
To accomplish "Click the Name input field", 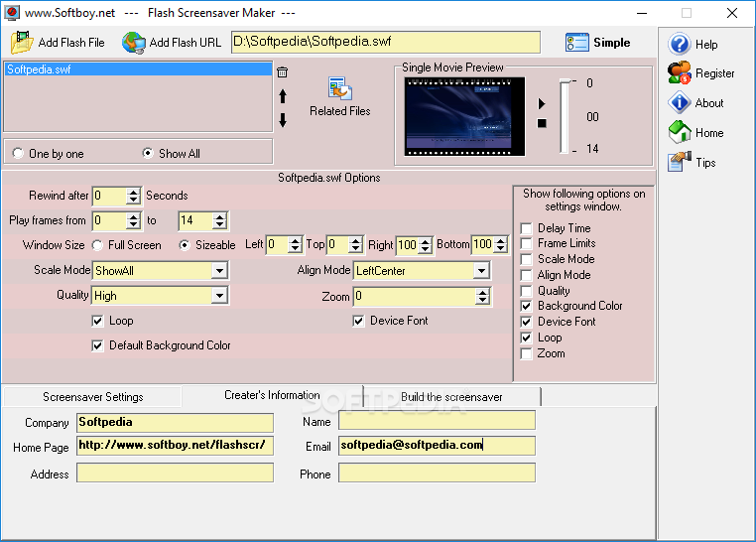I will [x=437, y=420].
